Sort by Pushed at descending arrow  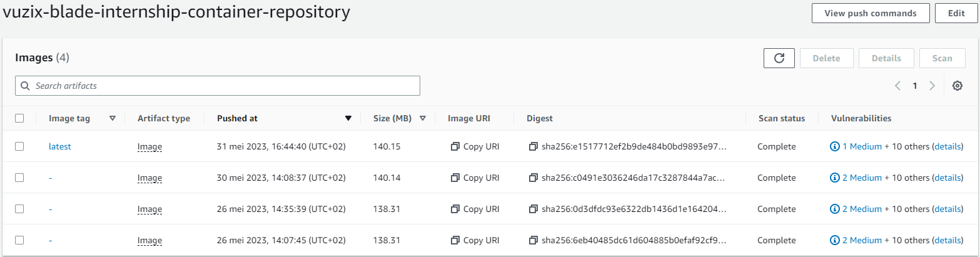(x=348, y=118)
